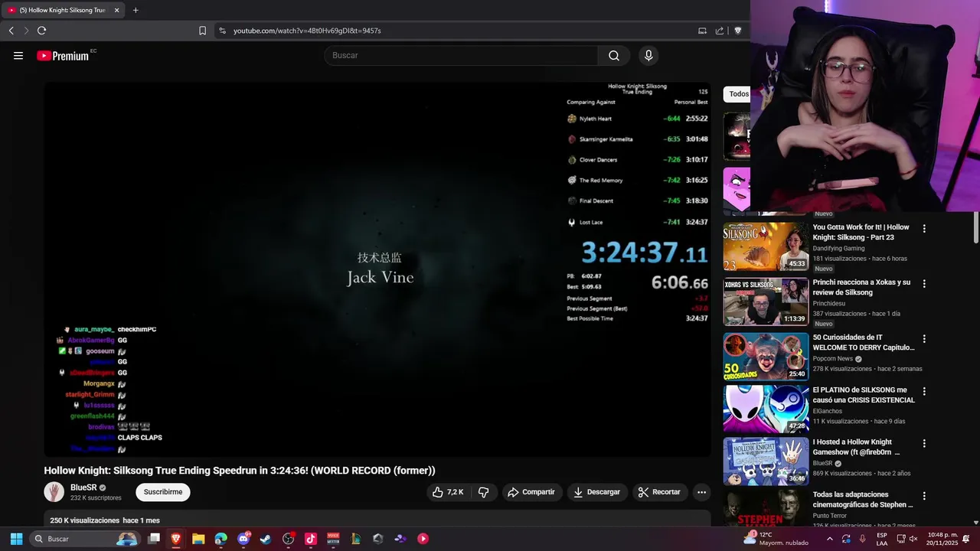Open the share icon in address bar
The height and width of the screenshot is (551, 980).
pos(720,31)
